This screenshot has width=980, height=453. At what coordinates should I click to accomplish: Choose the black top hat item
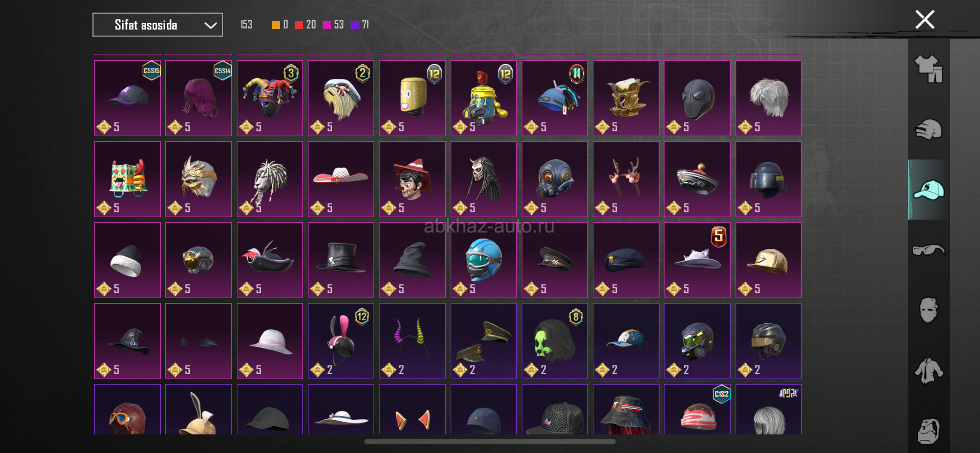pyautogui.click(x=341, y=260)
